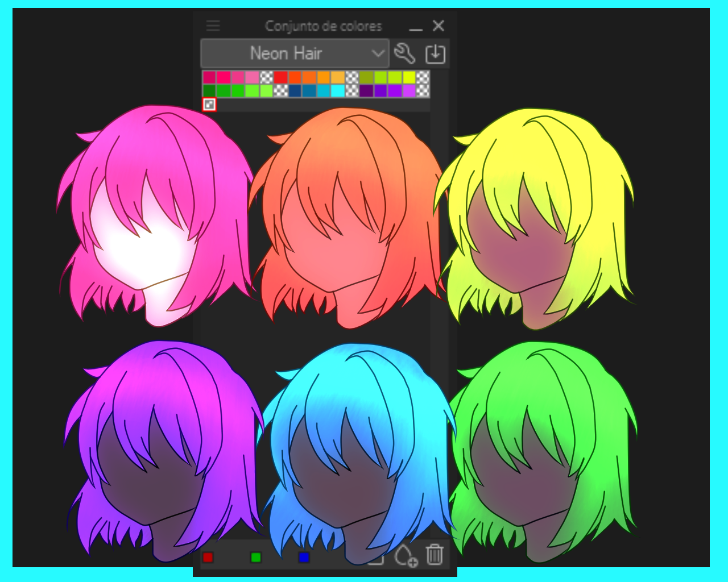Open color set settings wrench icon
The height and width of the screenshot is (582, 728).
(404, 53)
